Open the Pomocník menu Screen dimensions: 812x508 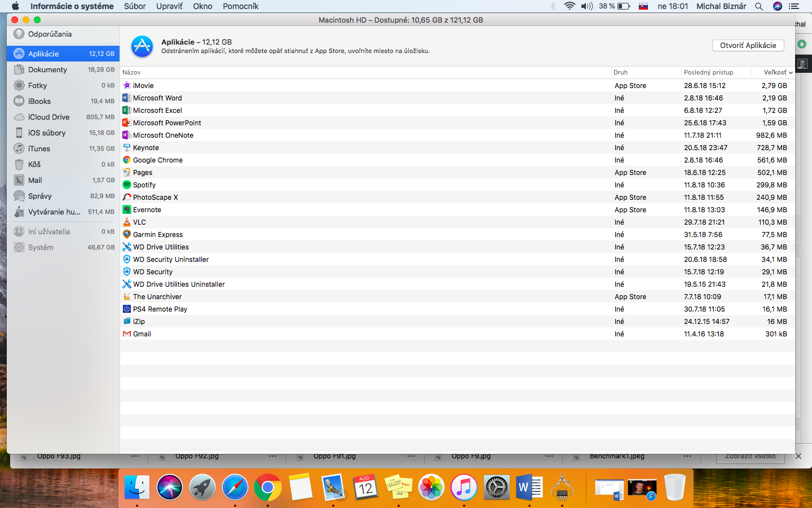(241, 6)
